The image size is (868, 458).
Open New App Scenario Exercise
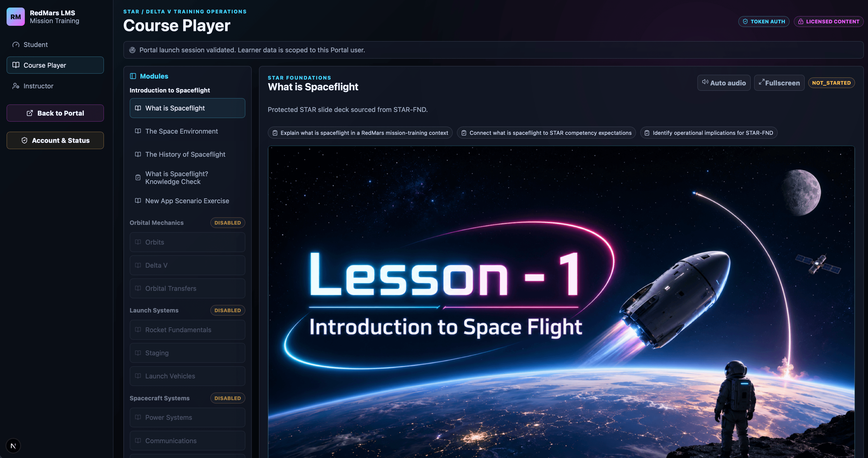pos(187,201)
